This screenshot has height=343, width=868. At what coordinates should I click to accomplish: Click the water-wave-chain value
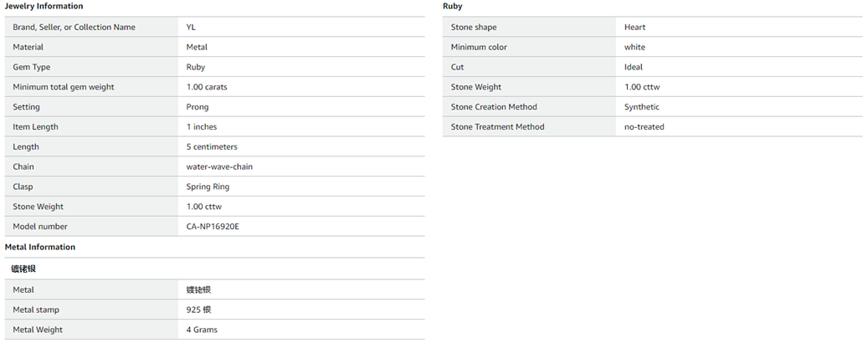pyautogui.click(x=219, y=167)
